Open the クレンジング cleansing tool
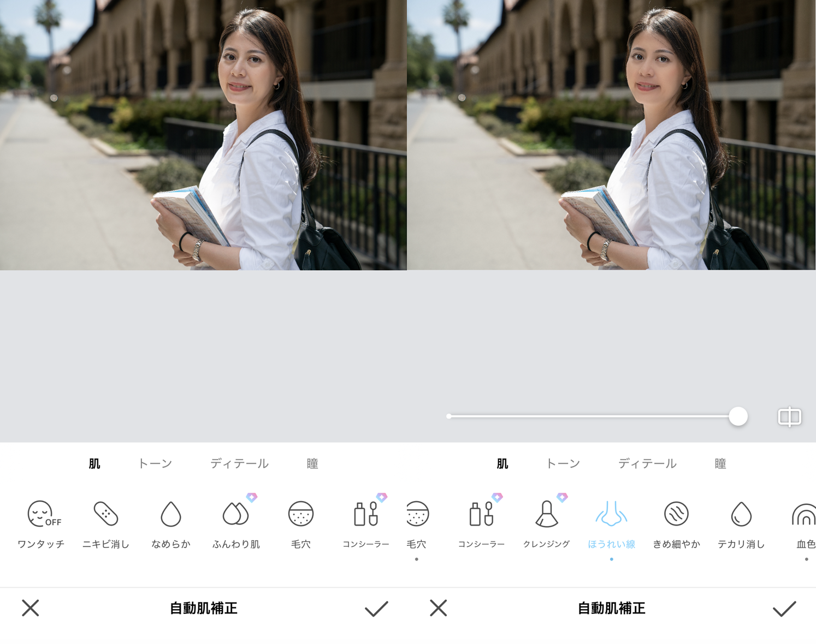This screenshot has width=816, height=644. pos(546,514)
